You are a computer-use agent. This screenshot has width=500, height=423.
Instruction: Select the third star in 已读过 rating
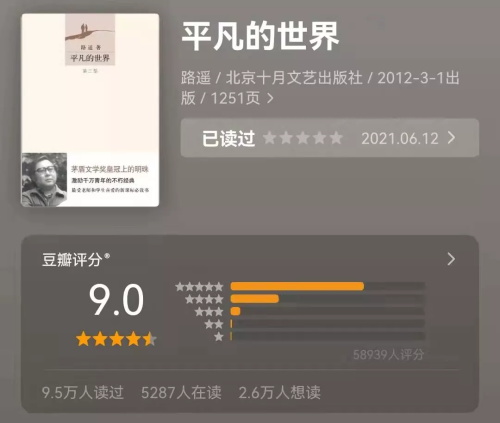[303, 138]
